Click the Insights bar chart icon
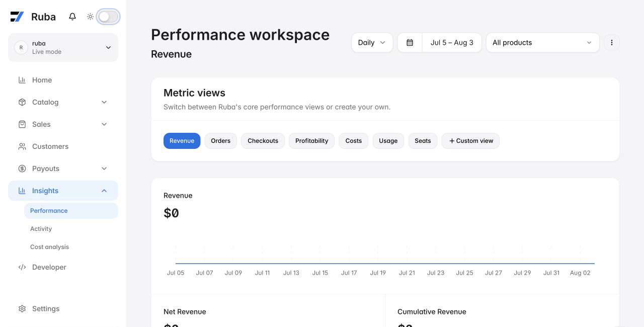 22,191
